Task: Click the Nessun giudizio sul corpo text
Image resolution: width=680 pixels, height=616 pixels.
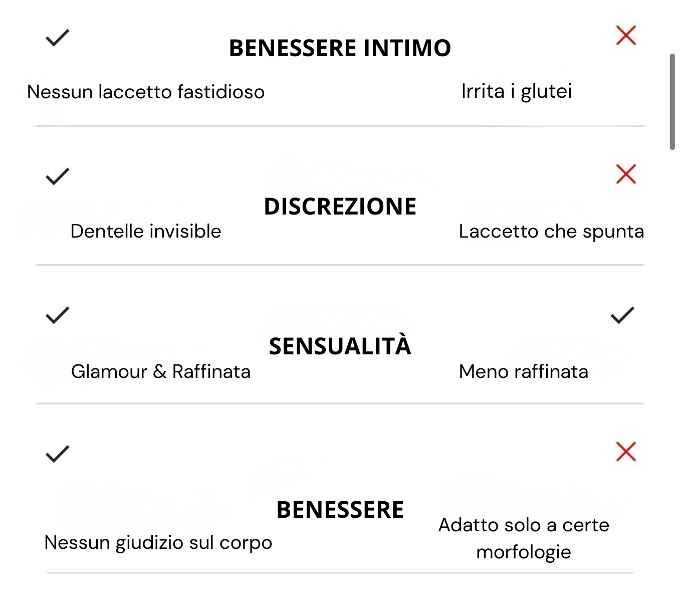Action: tap(158, 543)
